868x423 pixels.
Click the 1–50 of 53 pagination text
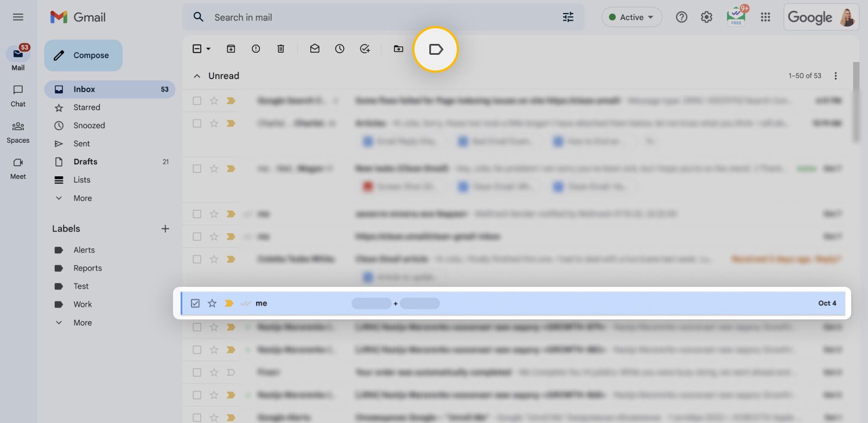pos(805,76)
